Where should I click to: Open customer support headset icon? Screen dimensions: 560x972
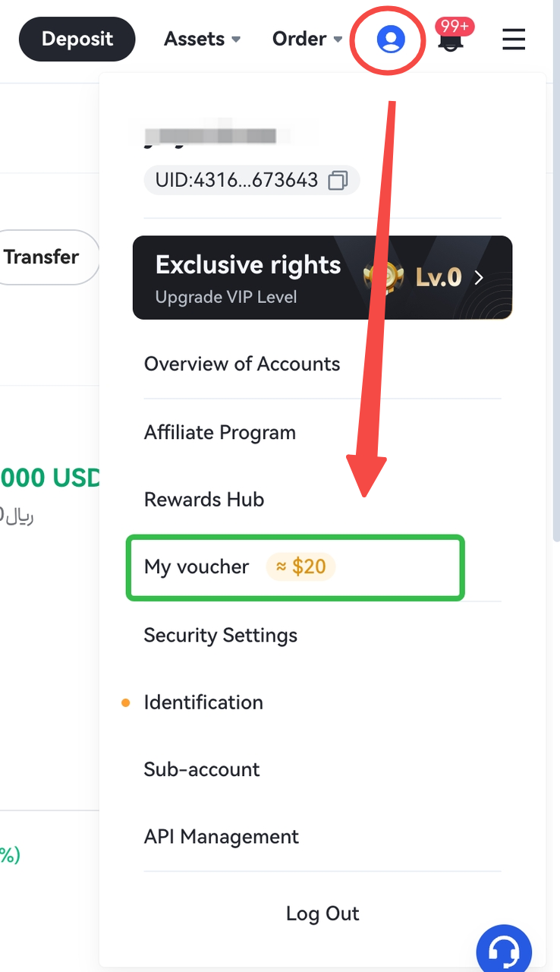(x=504, y=949)
